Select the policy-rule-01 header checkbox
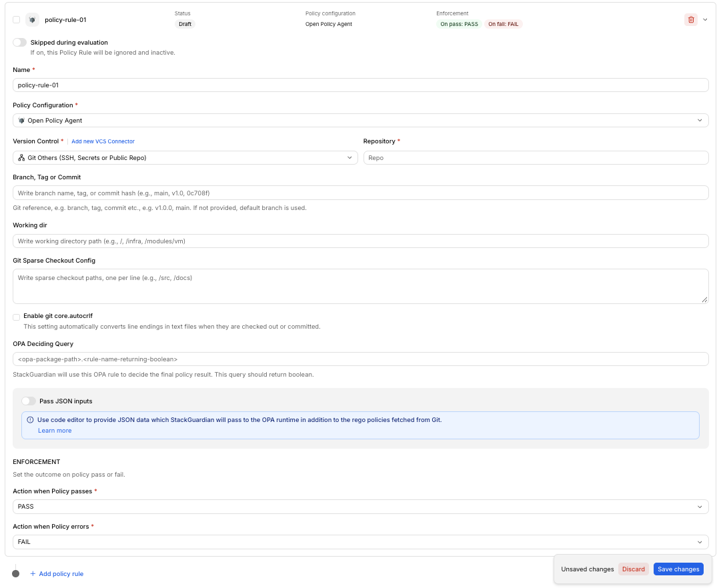721x588 pixels. (17, 20)
